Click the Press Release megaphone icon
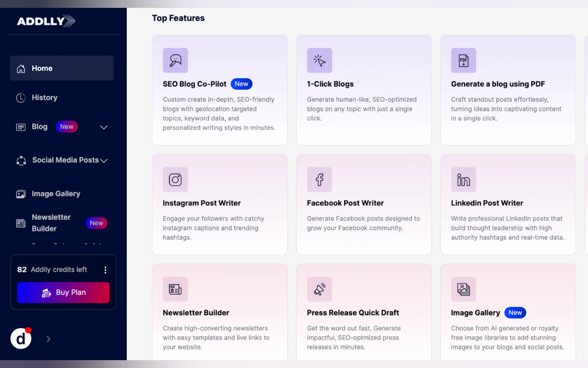This screenshot has height=368, width=588. pos(319,289)
